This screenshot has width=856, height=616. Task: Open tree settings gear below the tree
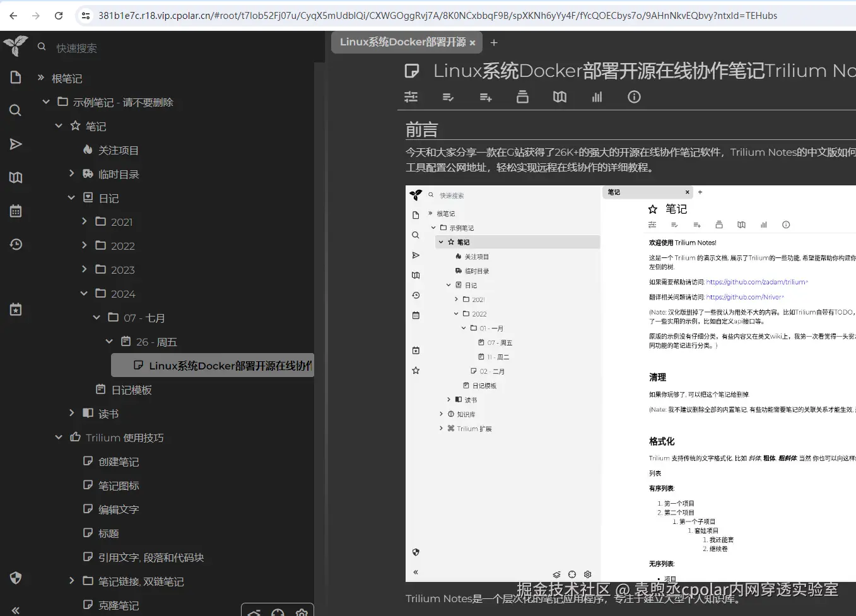point(302,612)
